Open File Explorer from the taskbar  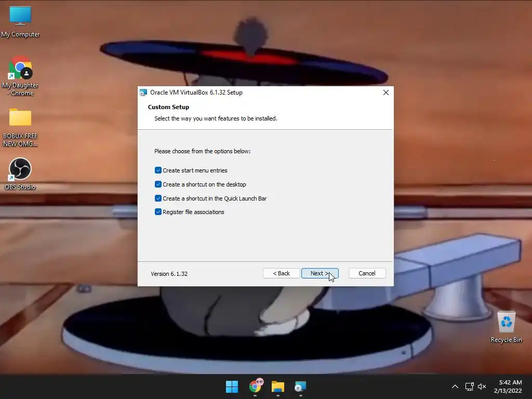[278, 387]
